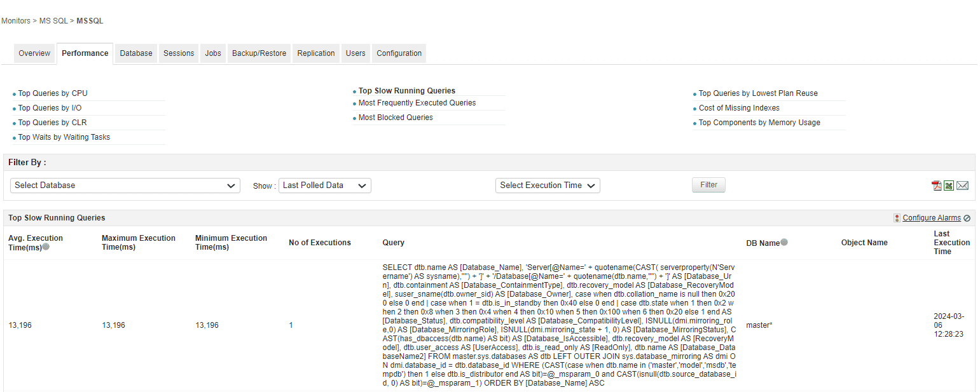980x392 pixels.
Task: Open the Select Execution Time dropdown
Action: pyautogui.click(x=548, y=186)
